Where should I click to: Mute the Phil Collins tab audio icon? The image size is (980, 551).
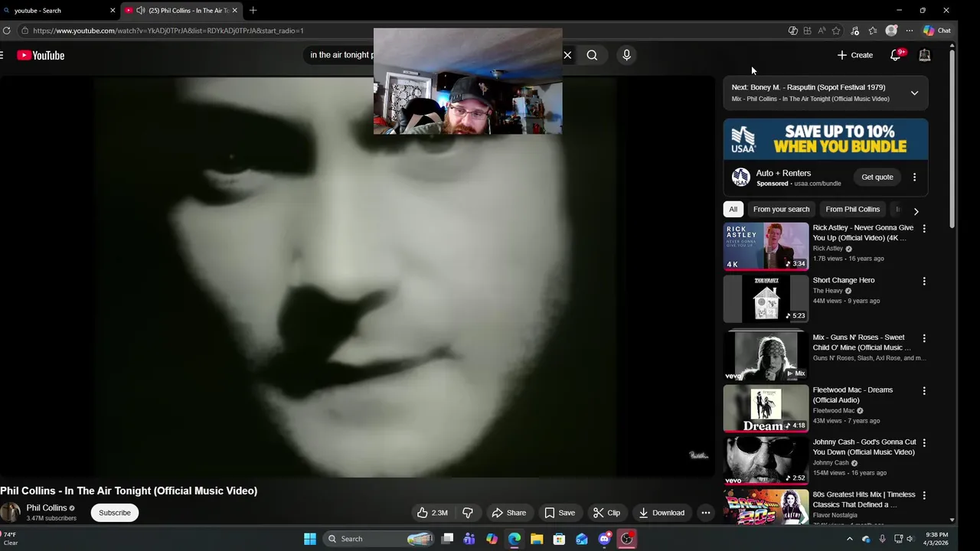[141, 11]
